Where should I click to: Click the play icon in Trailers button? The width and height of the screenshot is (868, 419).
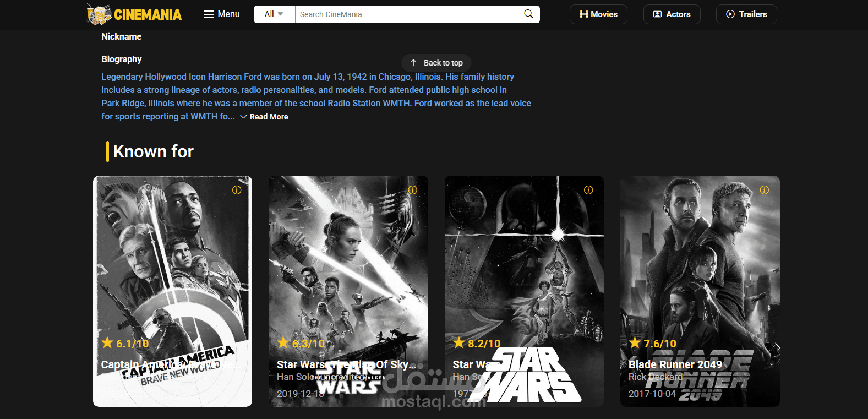coord(730,14)
